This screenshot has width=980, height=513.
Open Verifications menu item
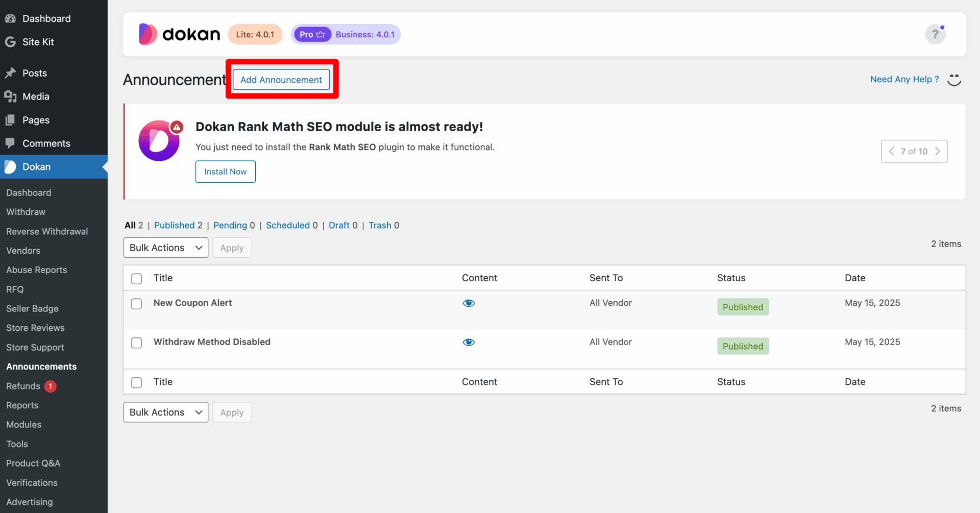click(32, 483)
